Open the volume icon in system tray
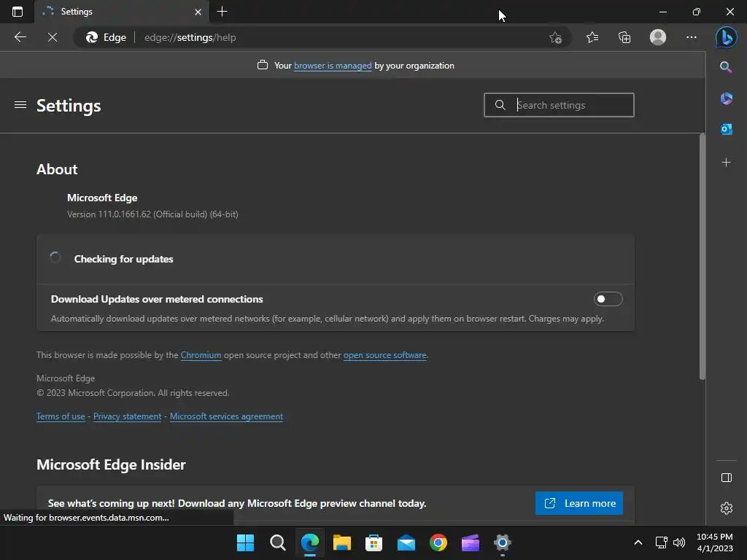 (679, 542)
